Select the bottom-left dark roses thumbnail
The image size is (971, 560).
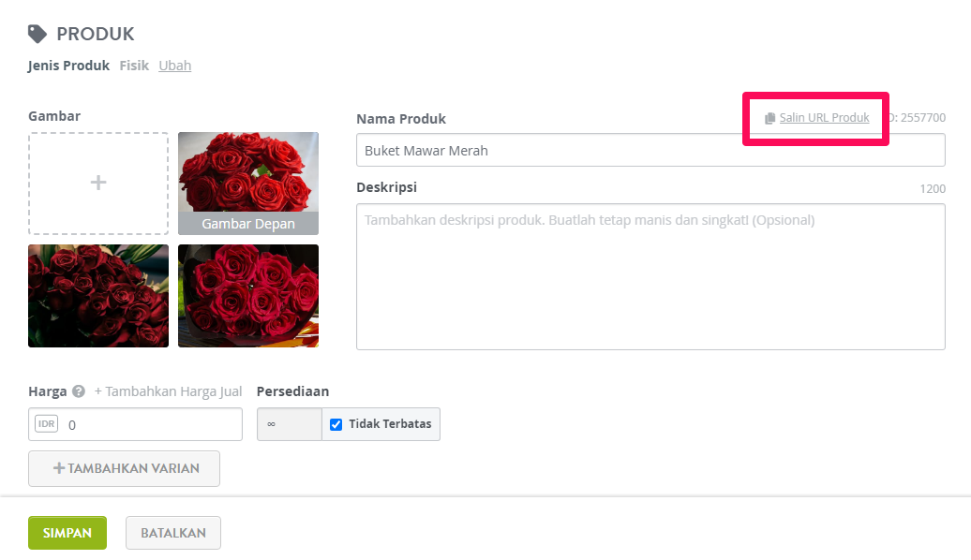[x=98, y=296]
